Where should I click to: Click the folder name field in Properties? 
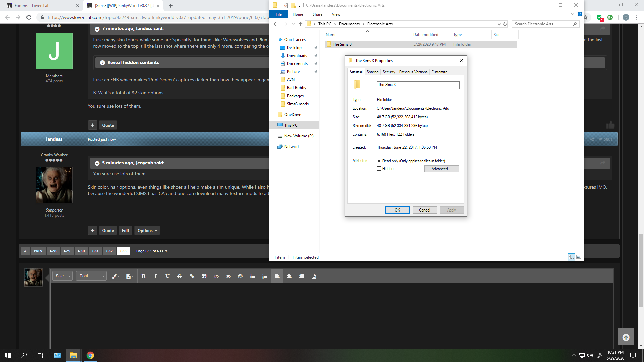(418, 85)
